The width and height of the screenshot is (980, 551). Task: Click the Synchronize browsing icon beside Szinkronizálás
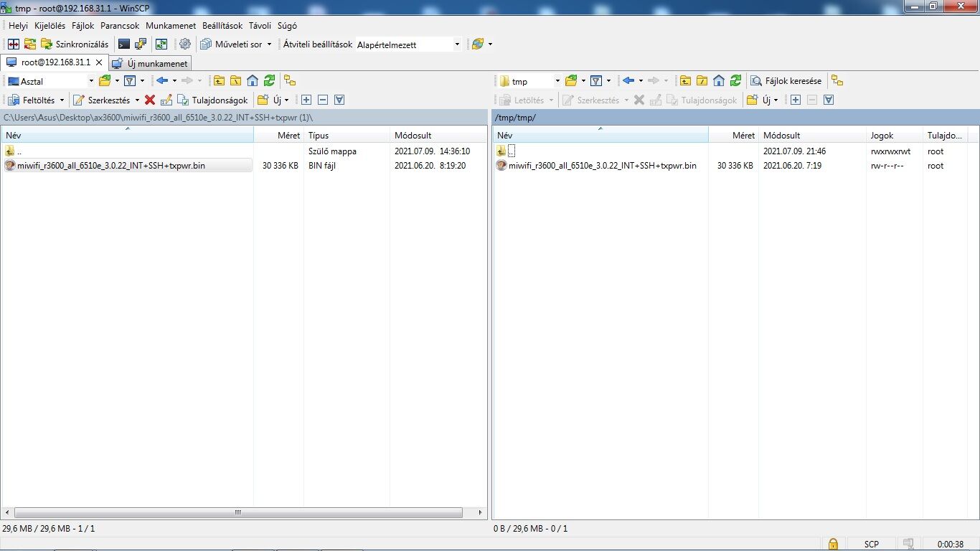[x=30, y=44]
